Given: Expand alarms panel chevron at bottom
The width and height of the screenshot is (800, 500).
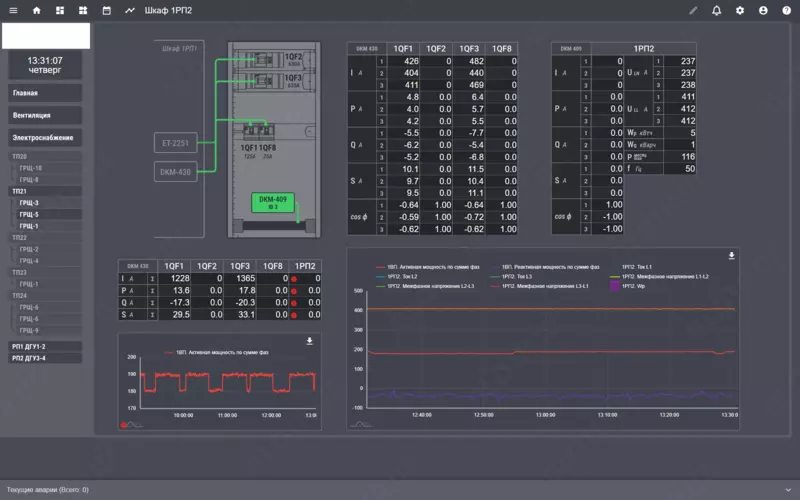Looking at the screenshot, I should [788, 490].
